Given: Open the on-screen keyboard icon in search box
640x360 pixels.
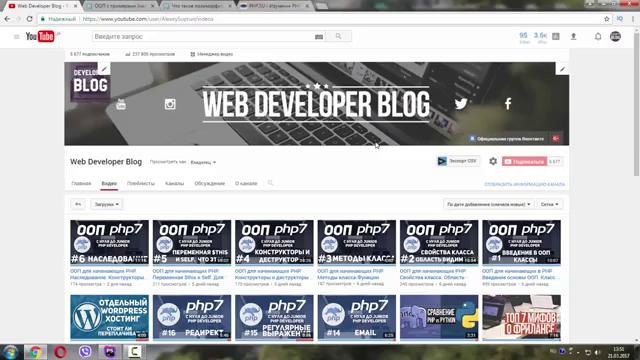Looking at the screenshot, I should [x=319, y=37].
